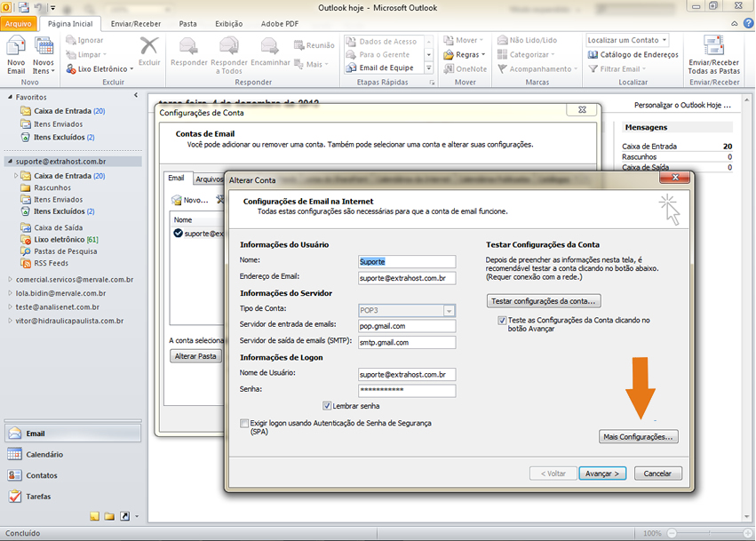The image size is (756, 541).
Task: Open Catálogo de Endereços address book
Action: 633,54
